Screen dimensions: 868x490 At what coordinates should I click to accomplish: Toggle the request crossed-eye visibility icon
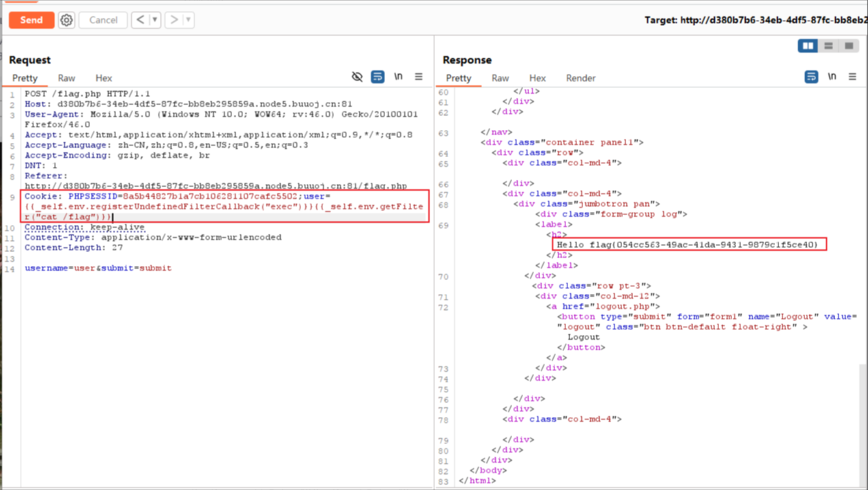(x=357, y=77)
